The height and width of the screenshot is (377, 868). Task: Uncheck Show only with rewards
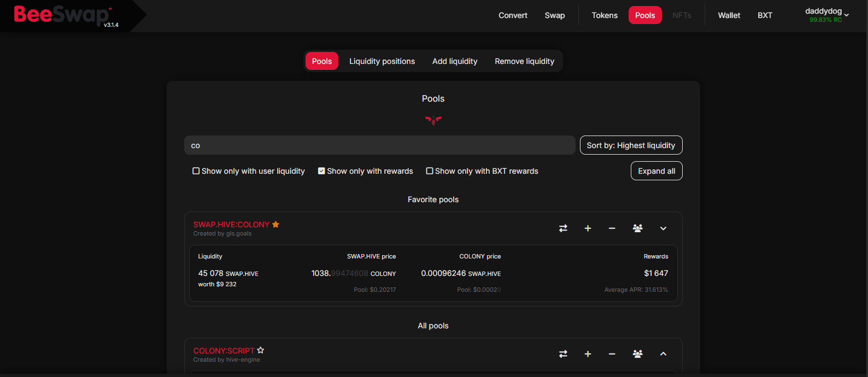click(x=365, y=171)
